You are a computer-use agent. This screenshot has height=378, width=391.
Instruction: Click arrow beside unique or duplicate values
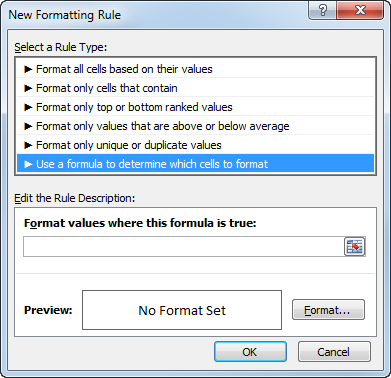(x=28, y=145)
